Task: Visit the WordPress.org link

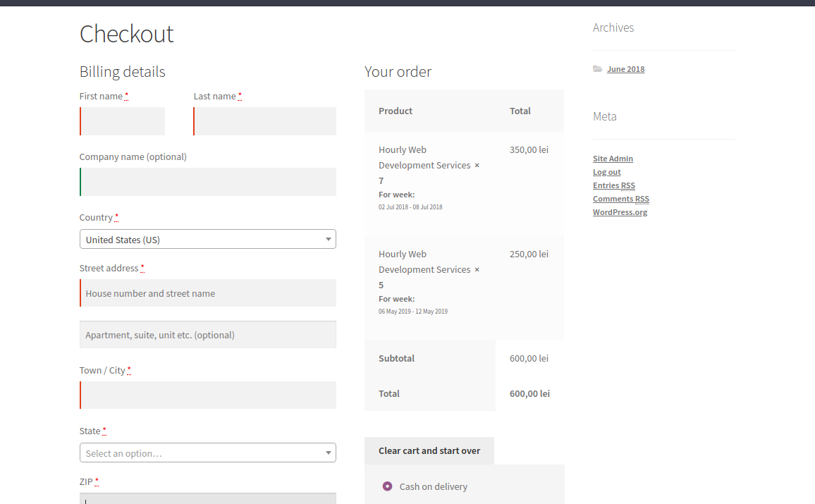Action: [620, 212]
